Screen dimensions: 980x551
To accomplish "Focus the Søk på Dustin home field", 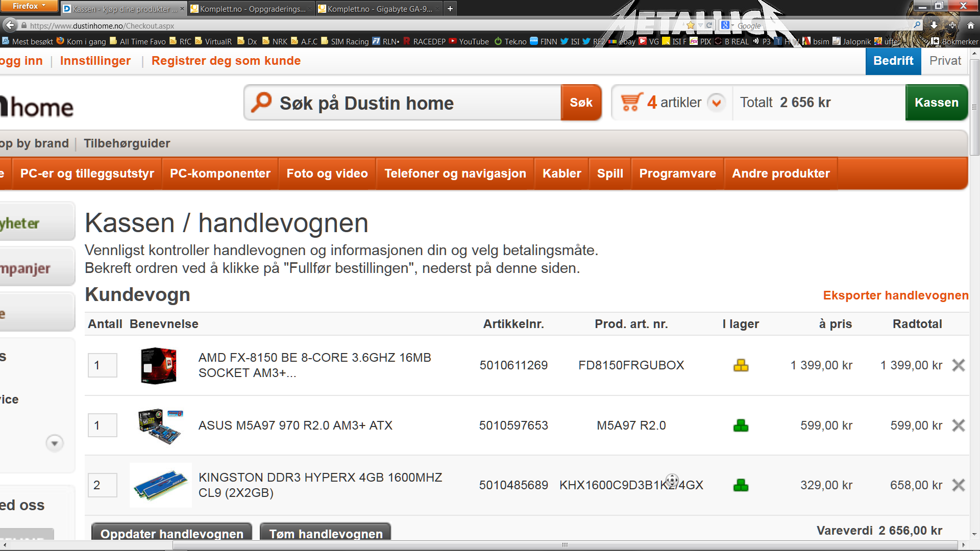I will click(x=403, y=103).
